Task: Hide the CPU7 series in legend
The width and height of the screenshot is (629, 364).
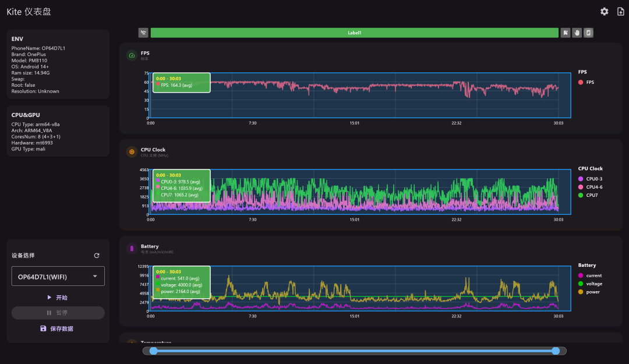Action: click(588, 196)
